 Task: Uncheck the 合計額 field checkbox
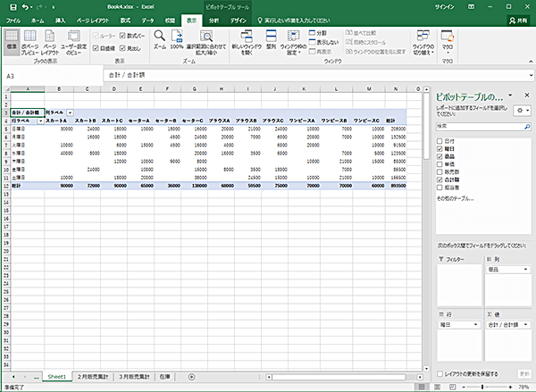440,179
